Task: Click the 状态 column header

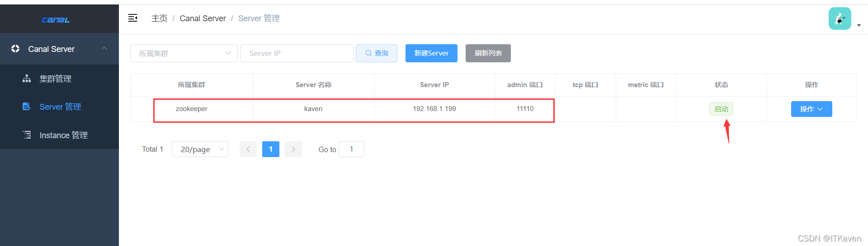Action: coord(721,85)
